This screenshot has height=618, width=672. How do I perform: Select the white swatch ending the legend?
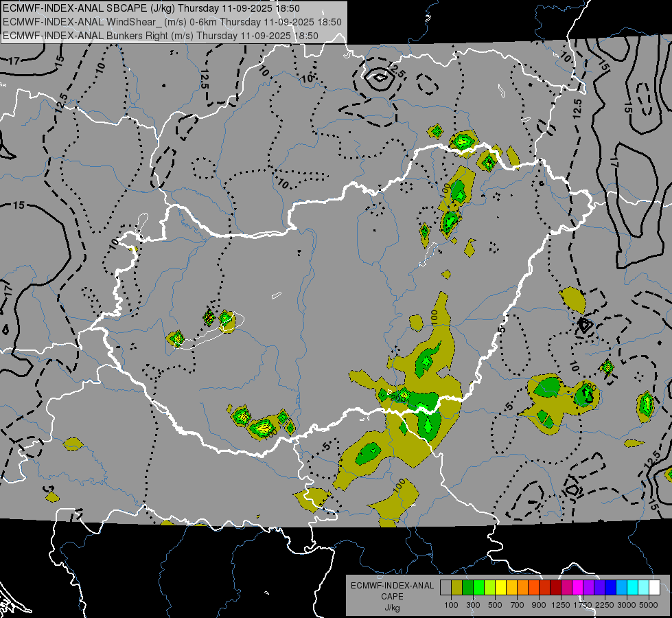point(654,587)
